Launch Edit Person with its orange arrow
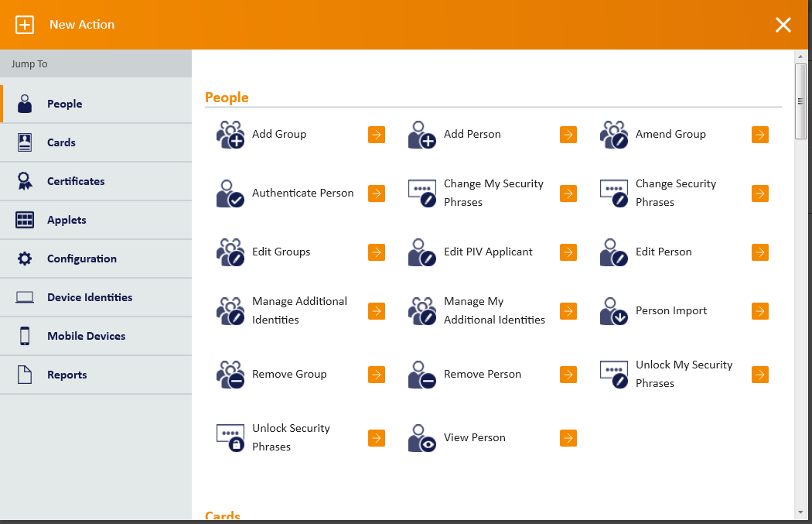The width and height of the screenshot is (812, 524). pos(760,252)
